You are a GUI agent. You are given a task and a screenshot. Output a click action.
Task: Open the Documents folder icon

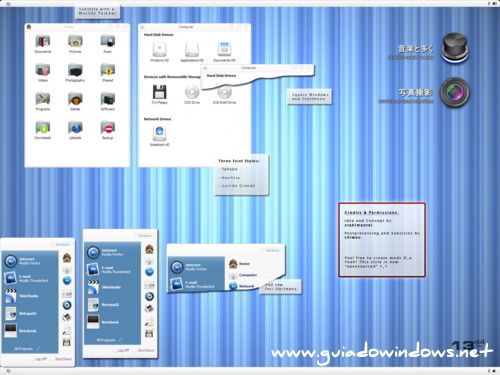[x=43, y=41]
